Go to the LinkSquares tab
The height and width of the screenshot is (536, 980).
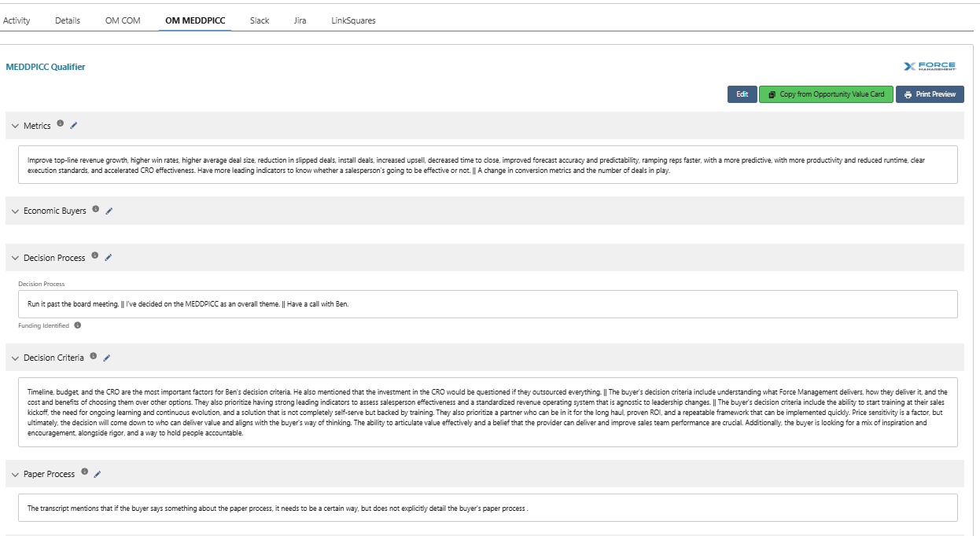(x=353, y=20)
